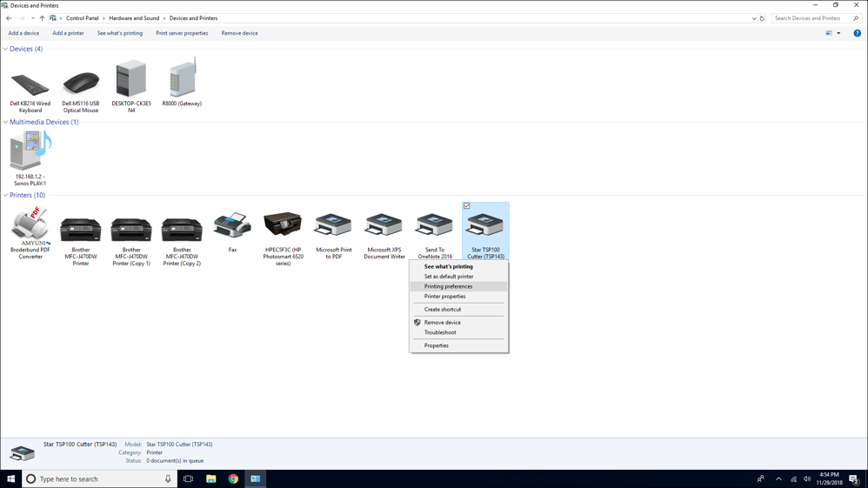The image size is (868, 488).
Task: Select the Microsoft Print to PDF printer
Action: click(x=333, y=225)
